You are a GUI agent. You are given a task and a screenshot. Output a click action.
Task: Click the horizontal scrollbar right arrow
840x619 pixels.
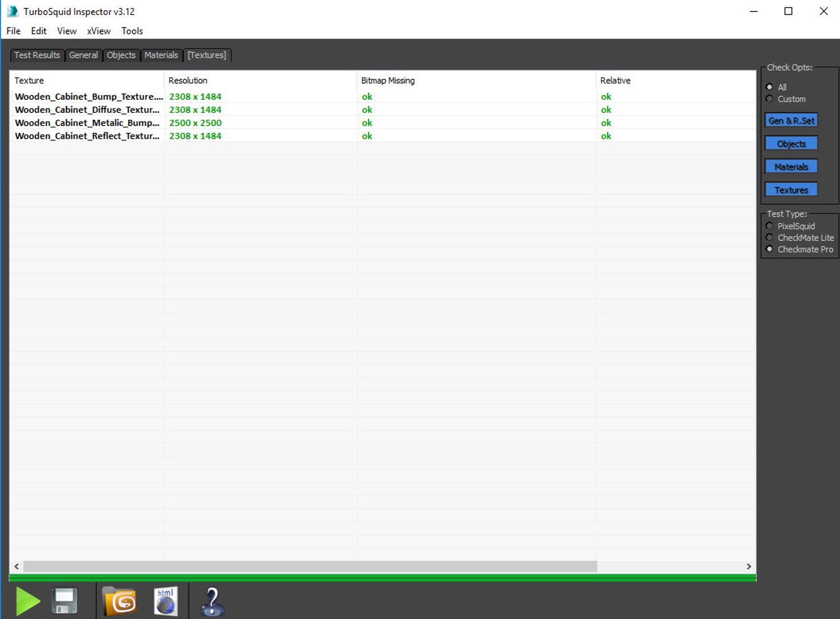click(x=749, y=566)
